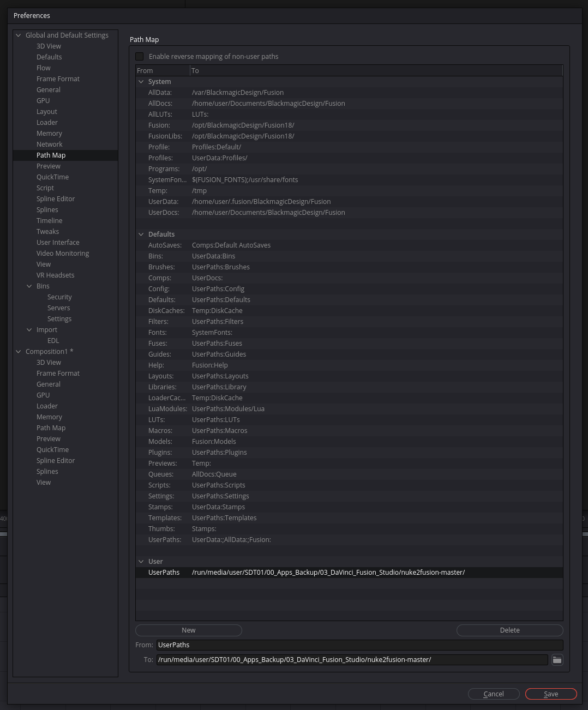
Task: Click the To path input field
Action: 352,660
